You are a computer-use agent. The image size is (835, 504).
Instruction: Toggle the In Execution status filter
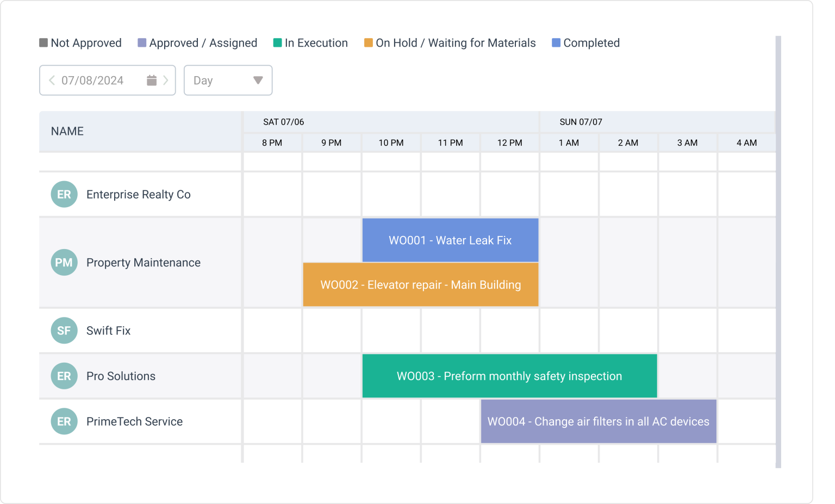click(277, 42)
